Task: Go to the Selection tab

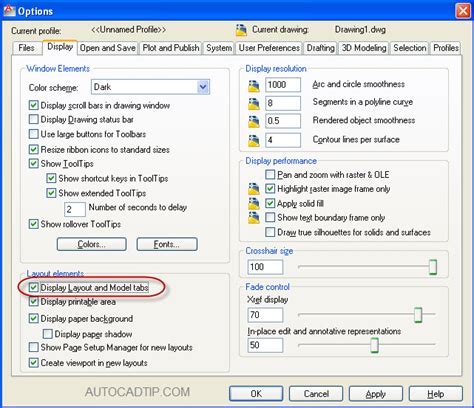Action: pos(410,48)
